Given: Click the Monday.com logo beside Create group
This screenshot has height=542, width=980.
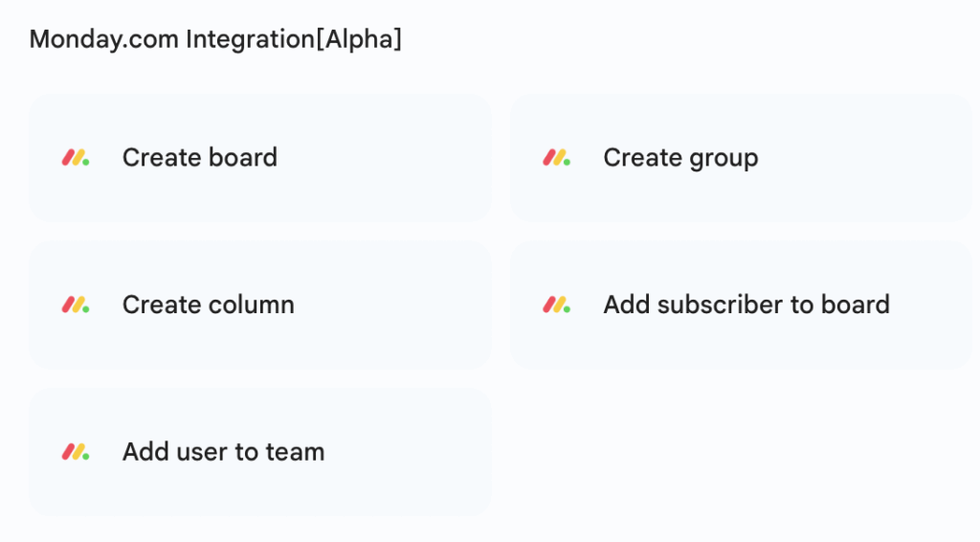Looking at the screenshot, I should tap(556, 158).
